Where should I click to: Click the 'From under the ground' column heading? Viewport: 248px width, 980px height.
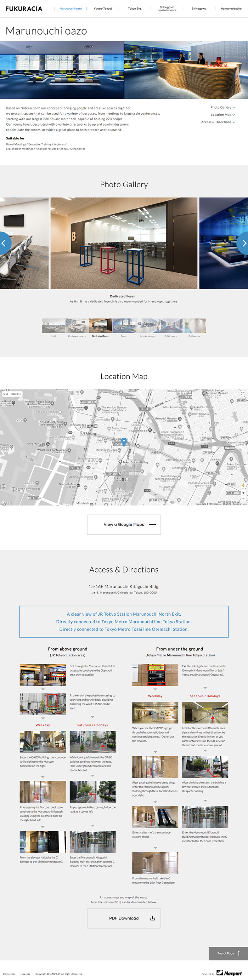coord(179,649)
